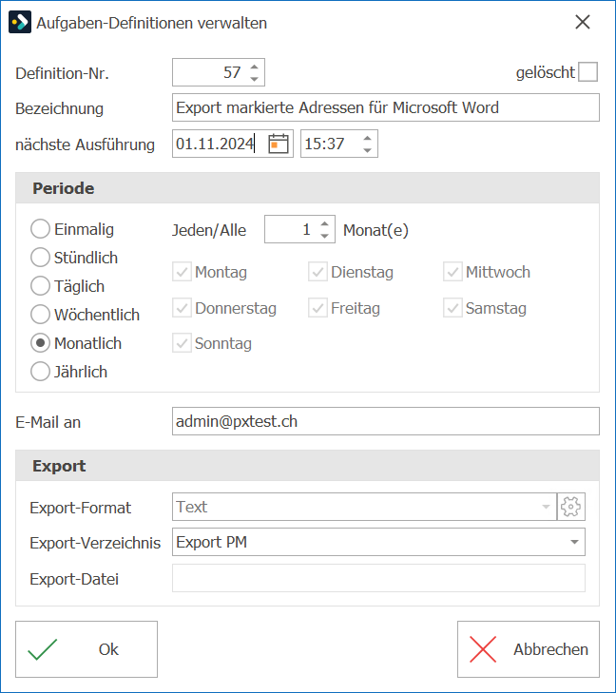This screenshot has height=693, width=616.
Task: Tick the gelöscht checkbox
Action: 587,72
